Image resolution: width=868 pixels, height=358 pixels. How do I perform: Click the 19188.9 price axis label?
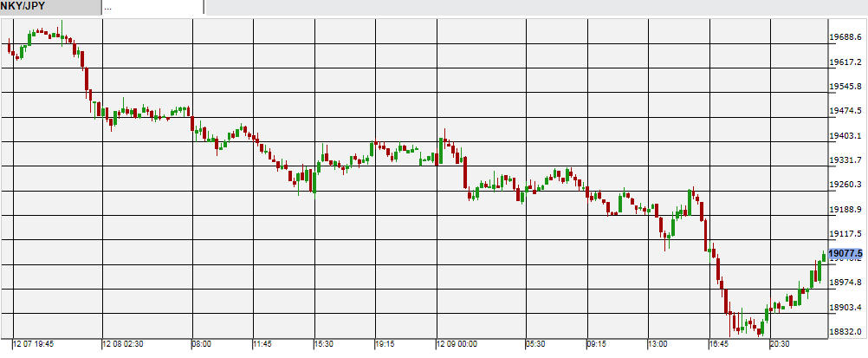pyautogui.click(x=845, y=210)
